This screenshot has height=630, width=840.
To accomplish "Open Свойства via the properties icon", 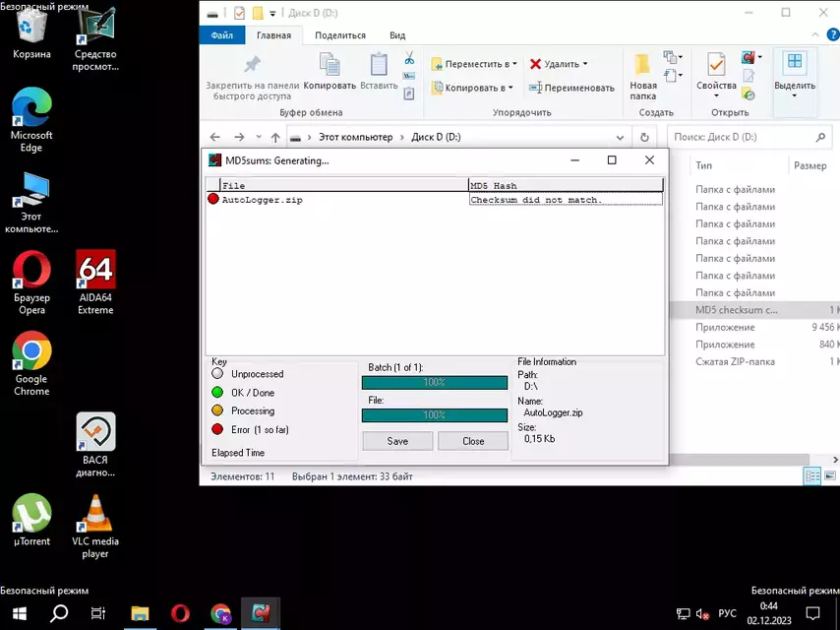I will [715, 63].
